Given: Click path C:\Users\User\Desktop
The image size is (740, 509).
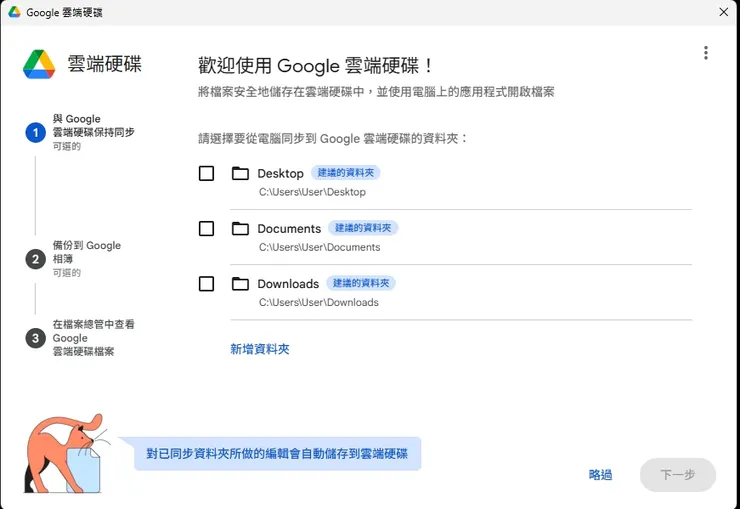Looking at the screenshot, I should pos(312,192).
